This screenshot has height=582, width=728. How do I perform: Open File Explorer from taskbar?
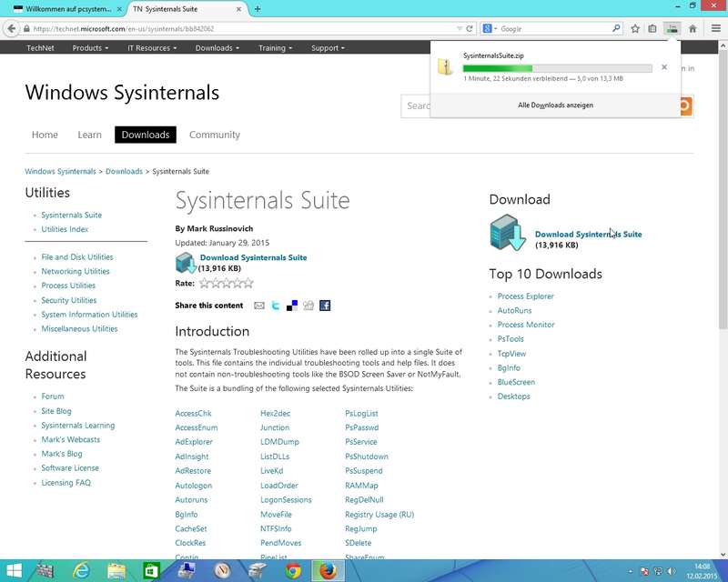pos(116,571)
